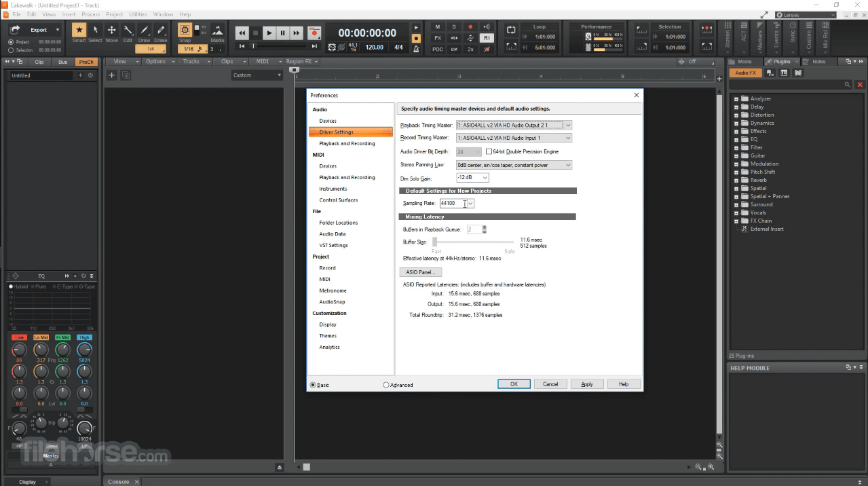Start playback with Play button
The height and width of the screenshot is (486, 868).
269,33
